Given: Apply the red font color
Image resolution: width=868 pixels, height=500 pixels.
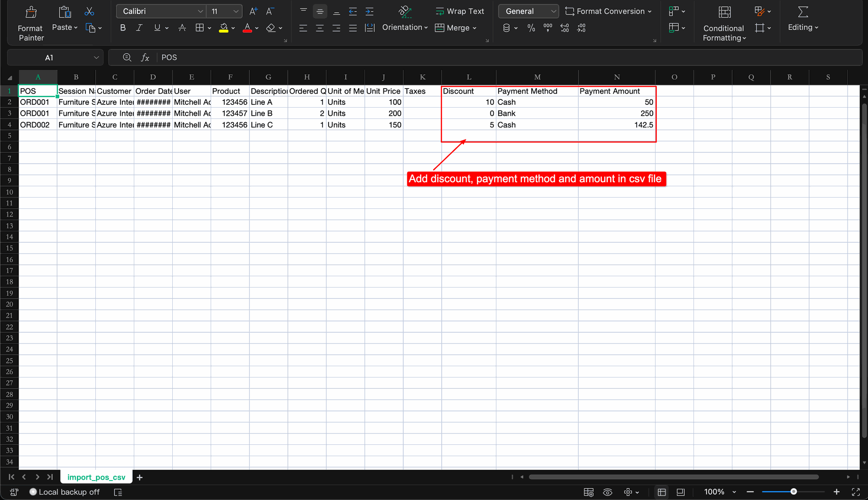Looking at the screenshot, I should point(247,28).
